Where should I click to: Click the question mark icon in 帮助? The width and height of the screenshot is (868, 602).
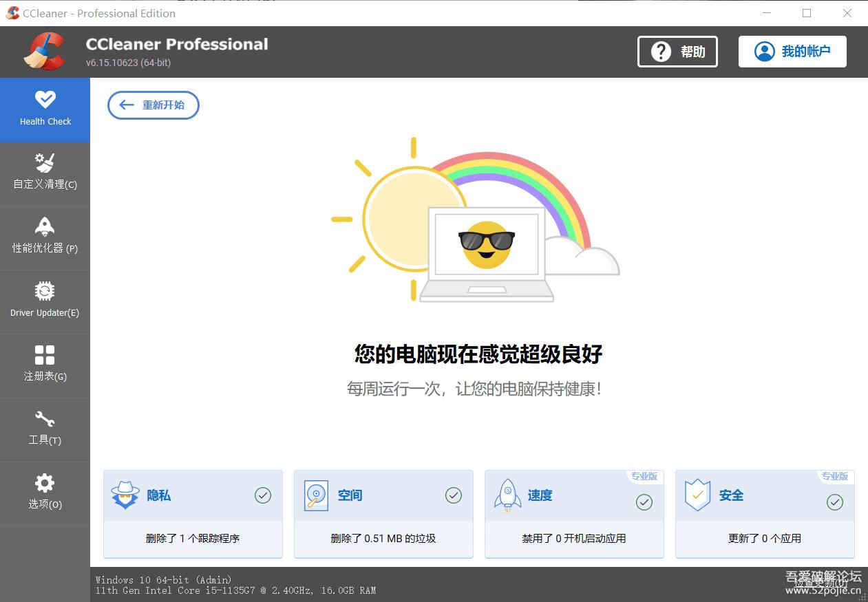pyautogui.click(x=661, y=52)
